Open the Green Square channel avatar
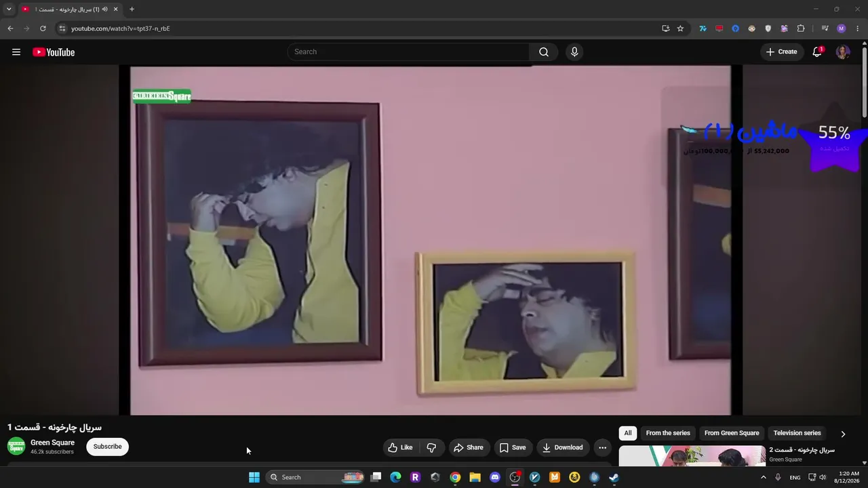Image resolution: width=868 pixels, height=488 pixels. click(x=16, y=446)
